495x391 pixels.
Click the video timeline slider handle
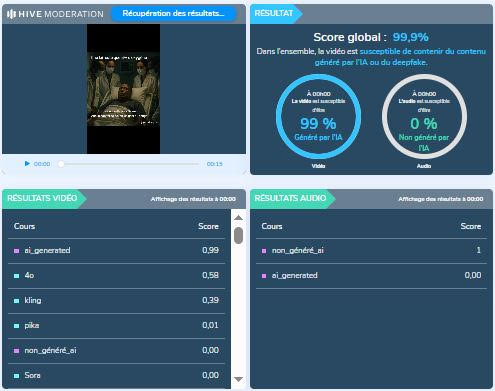pos(61,164)
